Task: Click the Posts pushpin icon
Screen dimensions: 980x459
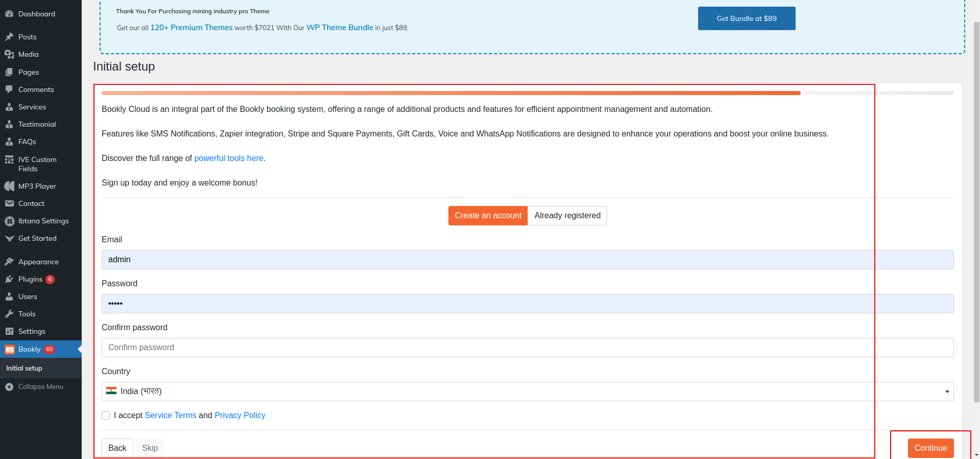Action: pyautogui.click(x=9, y=37)
